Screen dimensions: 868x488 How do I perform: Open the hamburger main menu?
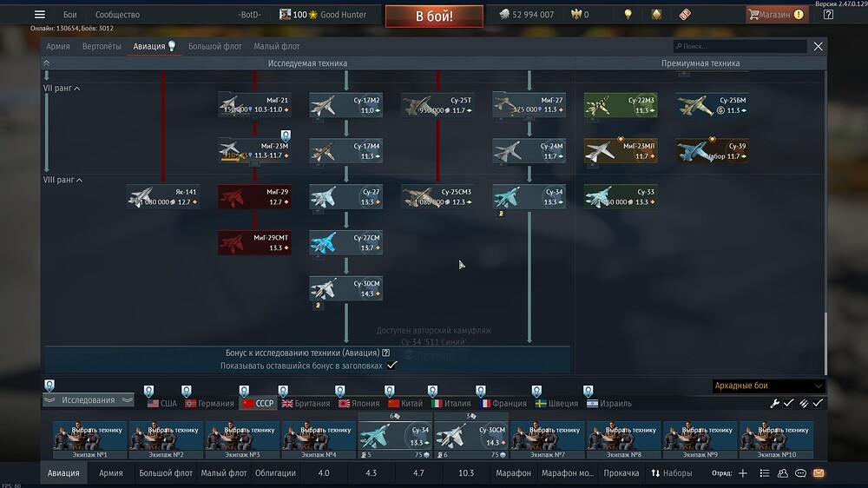(39, 15)
